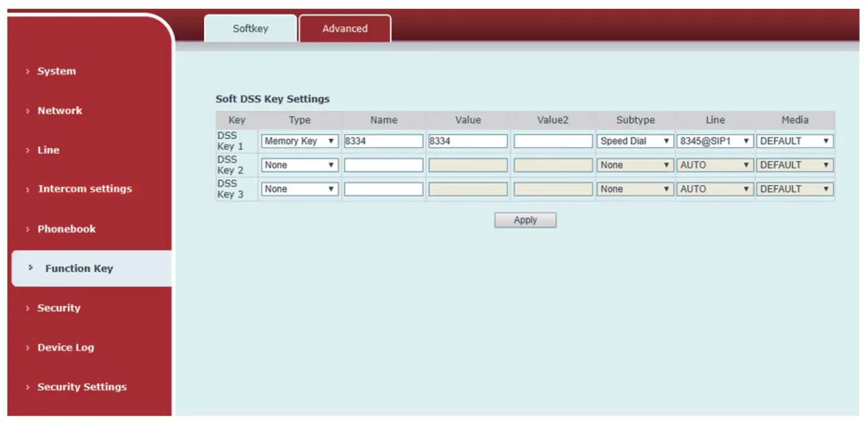Open Intercom settings page
The image size is (868, 425).
pyautogui.click(x=85, y=189)
